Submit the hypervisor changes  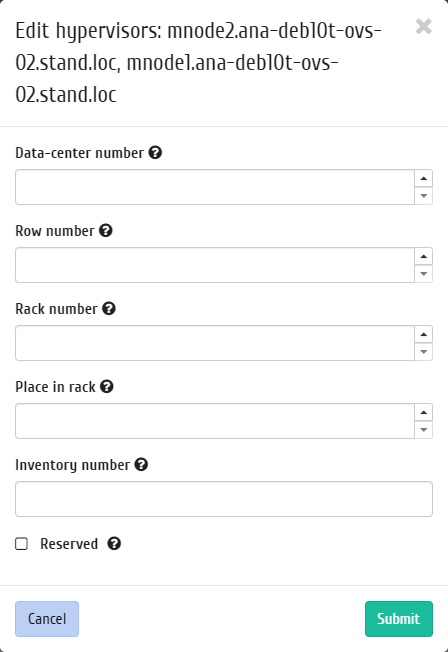pos(399,619)
